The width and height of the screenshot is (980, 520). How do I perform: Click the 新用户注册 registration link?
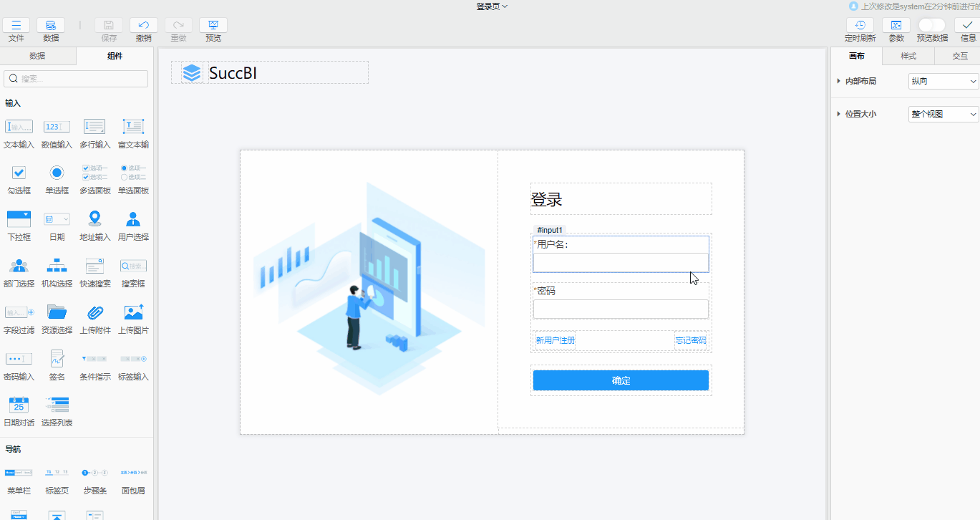554,340
